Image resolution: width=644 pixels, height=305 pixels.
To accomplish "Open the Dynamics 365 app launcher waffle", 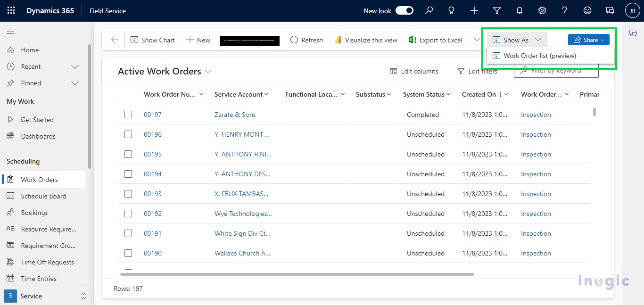I will tap(10, 10).
